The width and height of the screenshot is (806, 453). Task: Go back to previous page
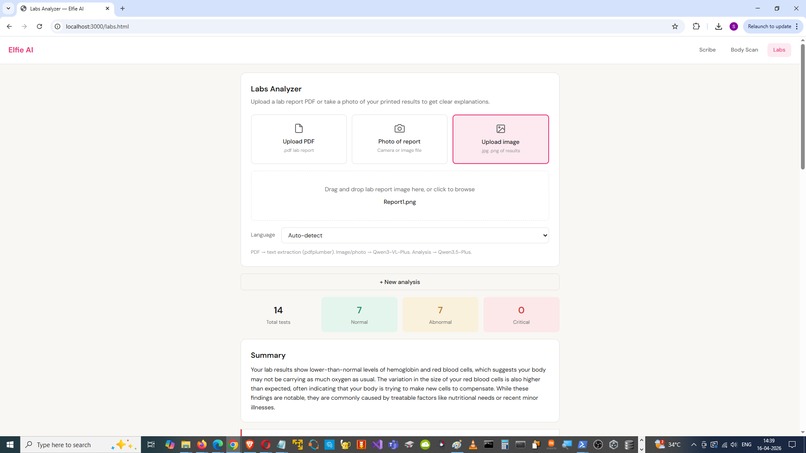(9, 26)
